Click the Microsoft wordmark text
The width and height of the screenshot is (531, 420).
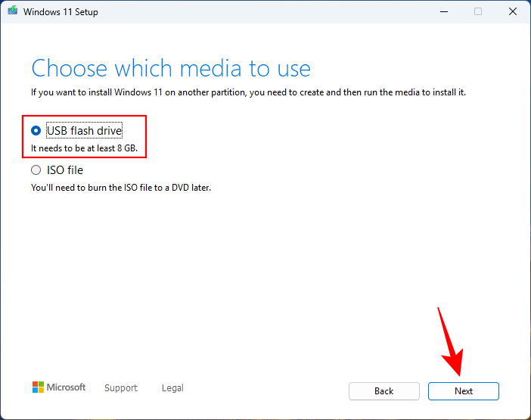tap(67, 387)
